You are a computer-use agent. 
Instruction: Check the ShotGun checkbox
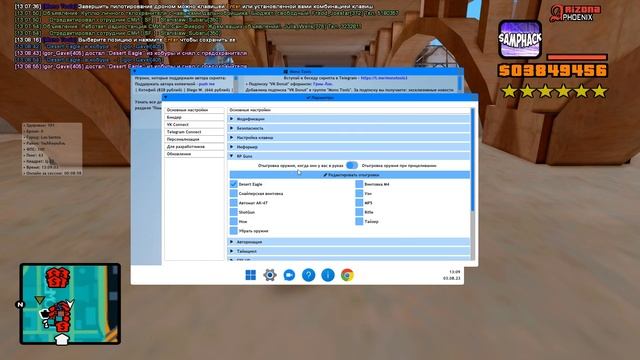click(233, 212)
